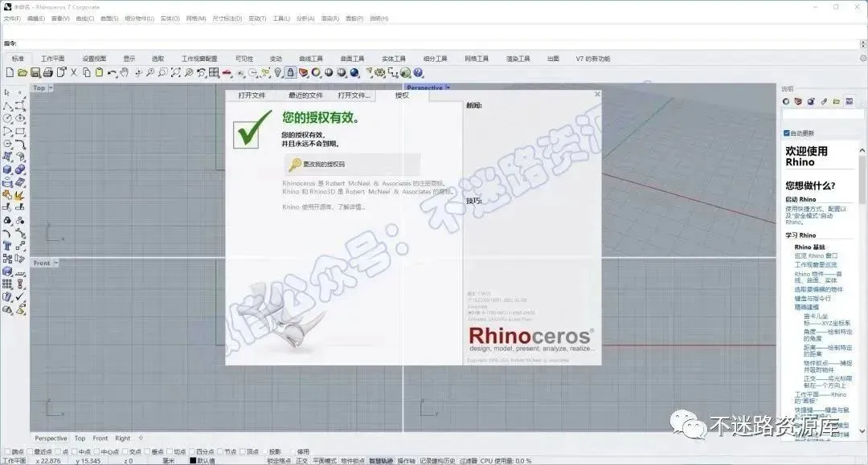Viewport: 868px width, 465px height.
Task: Toggle 切点 osnap checkbox
Action: point(170,451)
